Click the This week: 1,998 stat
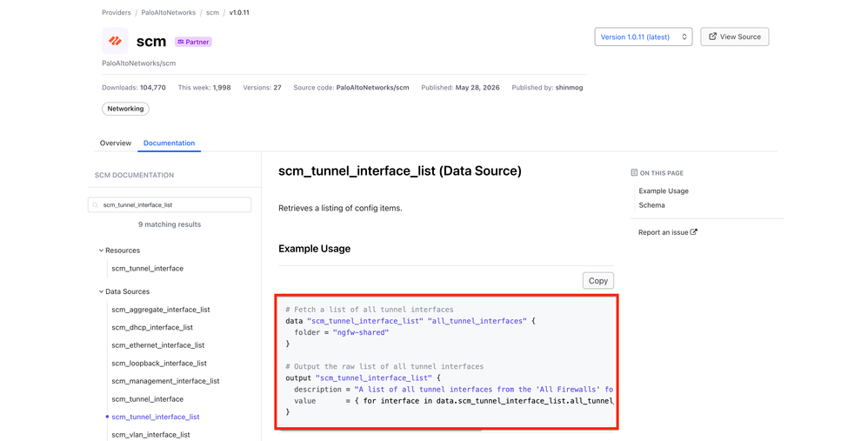Viewport: 868px width, 441px height. tap(204, 88)
